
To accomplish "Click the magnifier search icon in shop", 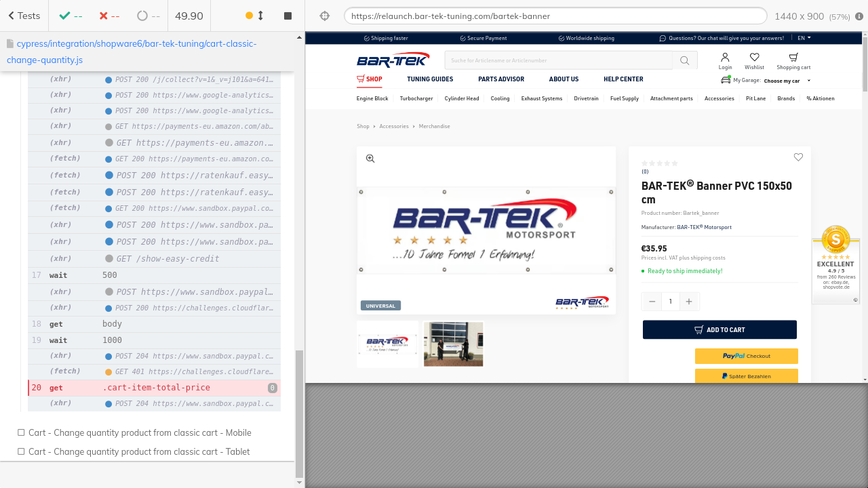I will (685, 60).
